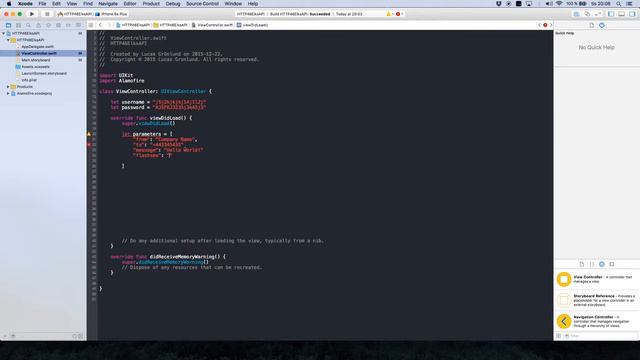Image resolution: width=640 pixels, height=360 pixels.
Task: Open the File menu
Action: [42, 4]
